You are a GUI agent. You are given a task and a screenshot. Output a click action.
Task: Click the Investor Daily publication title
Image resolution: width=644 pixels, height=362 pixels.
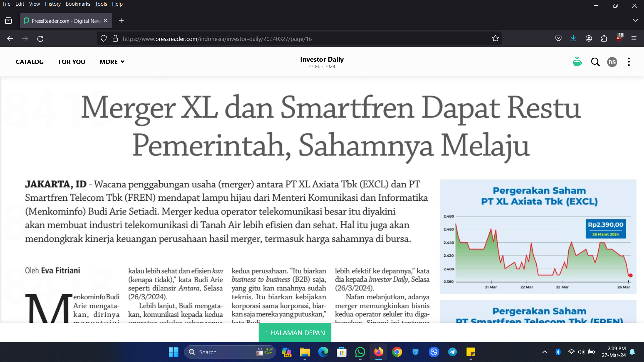(x=322, y=59)
